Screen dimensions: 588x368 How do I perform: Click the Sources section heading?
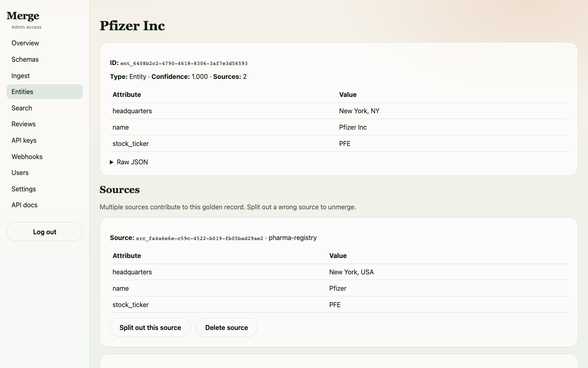[x=120, y=190]
